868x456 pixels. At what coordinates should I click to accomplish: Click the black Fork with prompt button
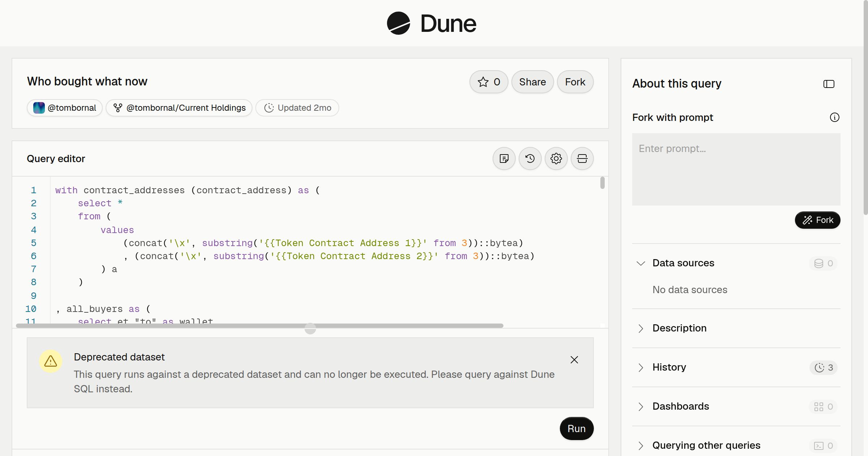pos(817,220)
